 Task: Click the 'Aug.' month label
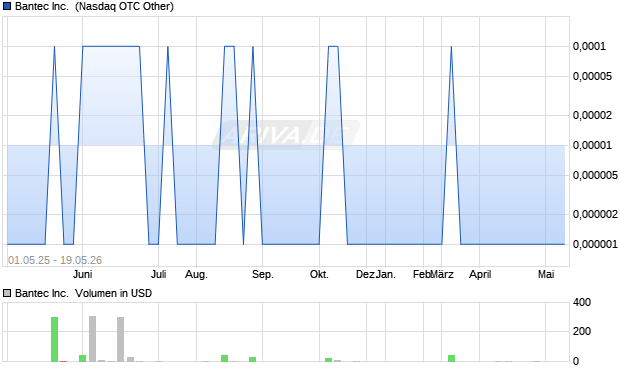[x=196, y=274]
